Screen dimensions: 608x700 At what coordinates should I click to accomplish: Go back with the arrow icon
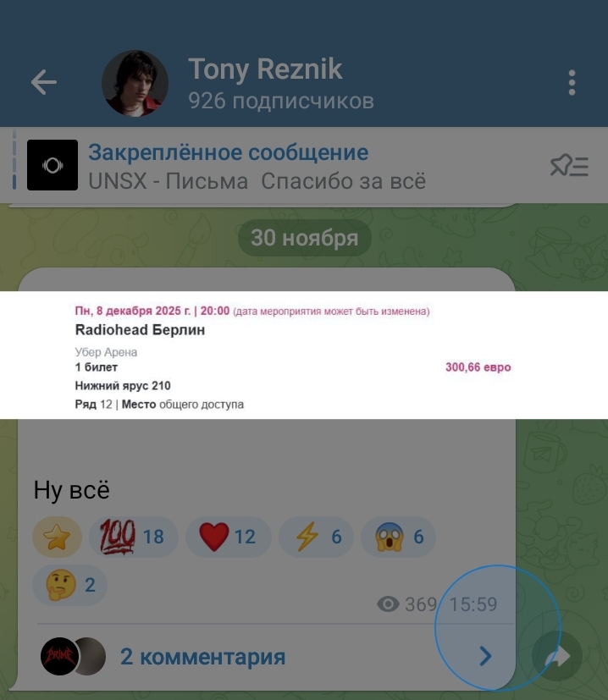point(44,82)
